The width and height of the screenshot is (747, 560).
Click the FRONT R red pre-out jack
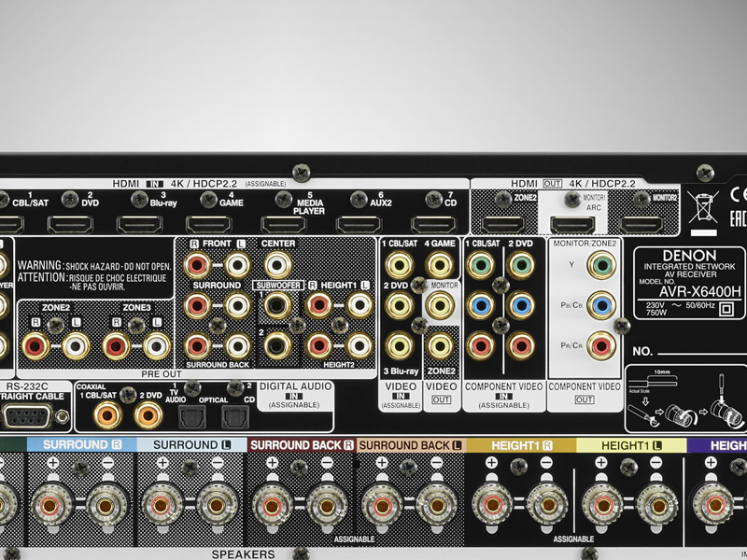[x=197, y=264]
